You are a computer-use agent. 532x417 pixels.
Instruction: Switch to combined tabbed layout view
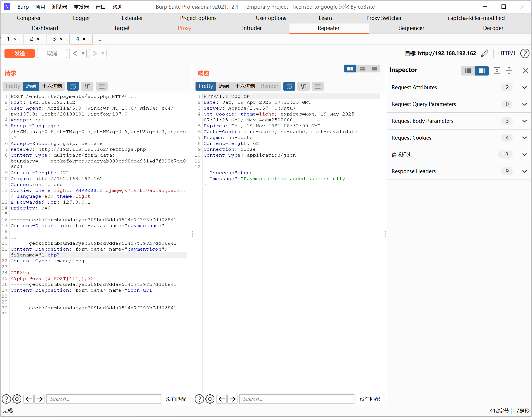coord(374,69)
